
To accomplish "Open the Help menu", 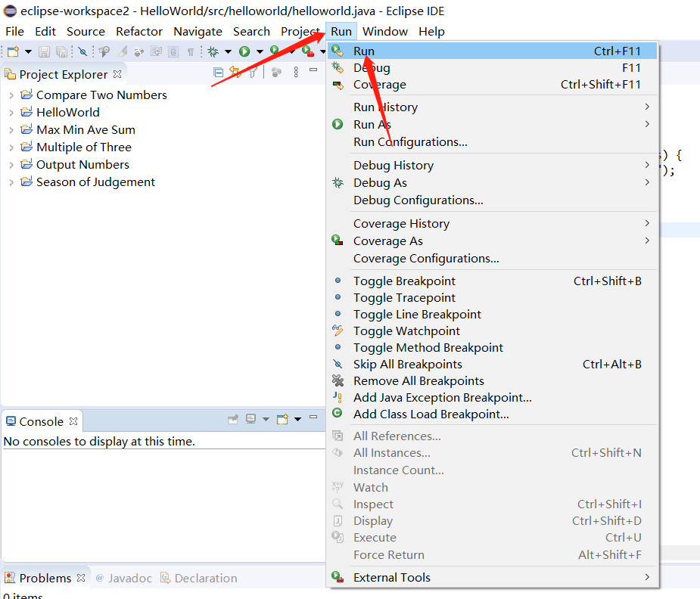I will coord(431,32).
